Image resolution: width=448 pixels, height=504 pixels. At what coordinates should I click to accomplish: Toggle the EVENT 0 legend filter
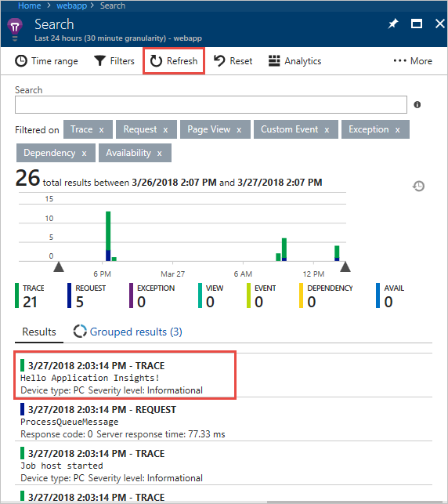[x=262, y=296]
